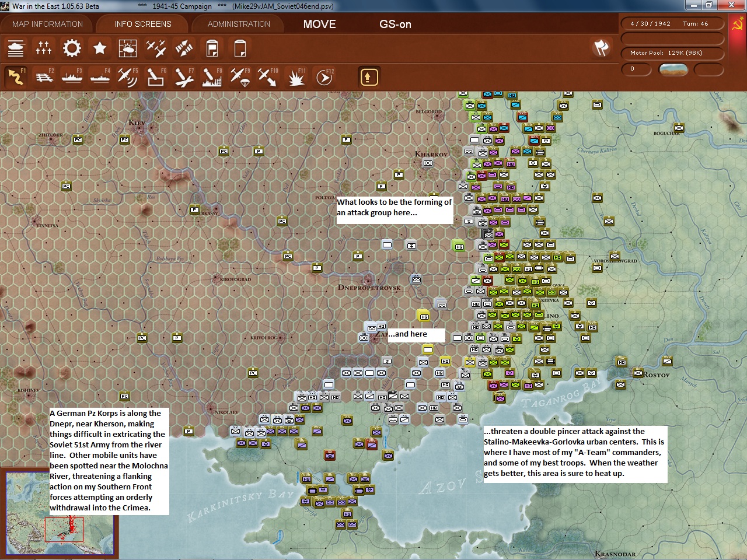Open the air doctrine three-planes icon
The width and height of the screenshot is (747, 560).
tap(156, 48)
